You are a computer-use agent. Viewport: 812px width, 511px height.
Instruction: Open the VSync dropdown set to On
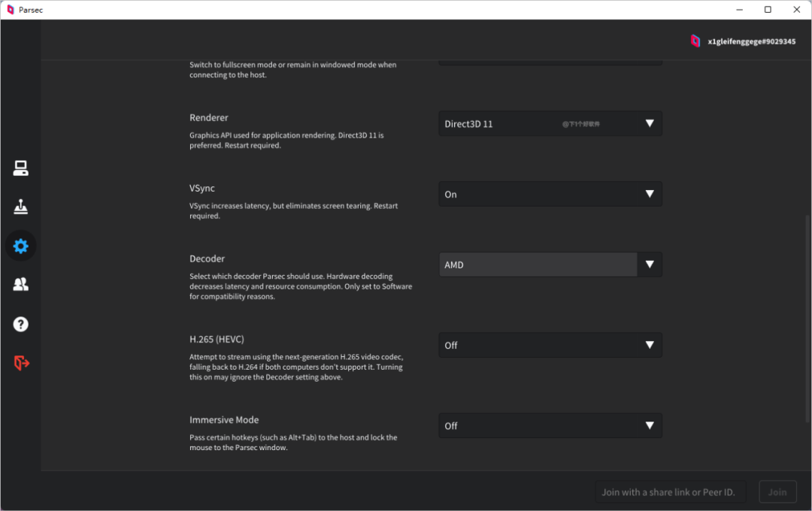[550, 194]
